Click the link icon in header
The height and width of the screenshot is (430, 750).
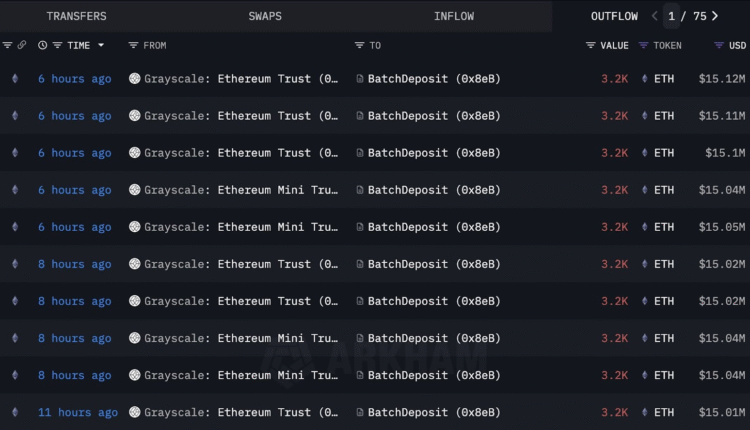click(x=22, y=45)
